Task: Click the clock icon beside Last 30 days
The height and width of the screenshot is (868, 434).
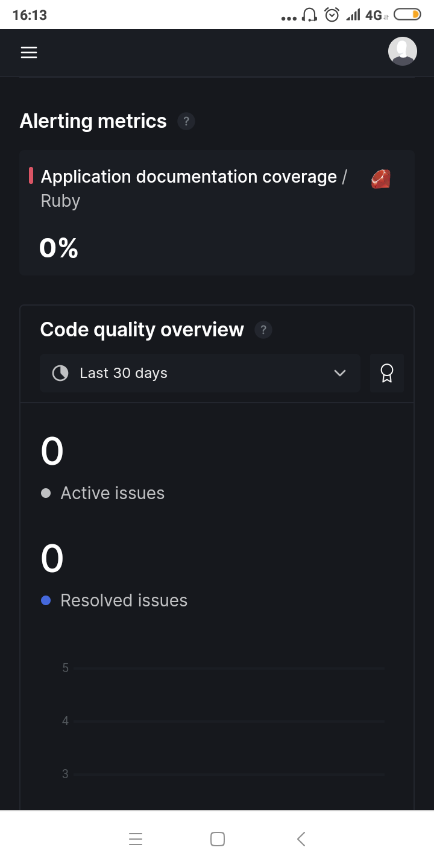Action: tap(60, 373)
